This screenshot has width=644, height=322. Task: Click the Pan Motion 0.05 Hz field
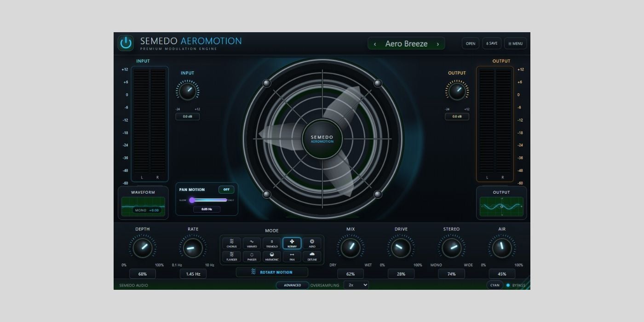(207, 209)
